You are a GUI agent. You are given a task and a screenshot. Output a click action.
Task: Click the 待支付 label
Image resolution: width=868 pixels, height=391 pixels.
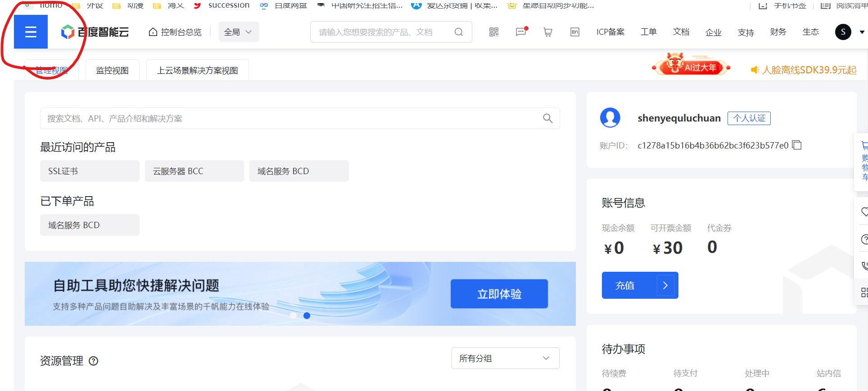click(x=686, y=373)
